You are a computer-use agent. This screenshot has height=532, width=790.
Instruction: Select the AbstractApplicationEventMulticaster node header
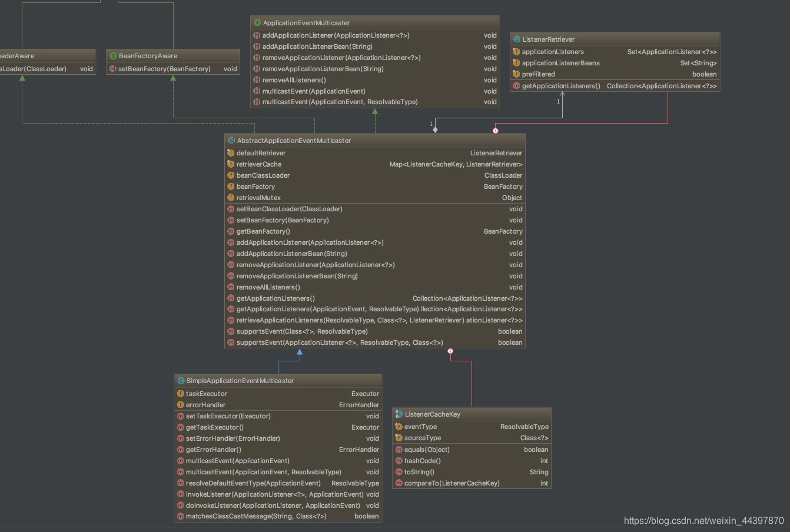375,141
